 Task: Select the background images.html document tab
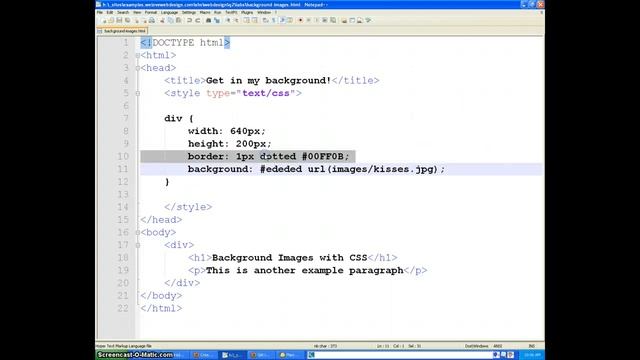[122, 31]
